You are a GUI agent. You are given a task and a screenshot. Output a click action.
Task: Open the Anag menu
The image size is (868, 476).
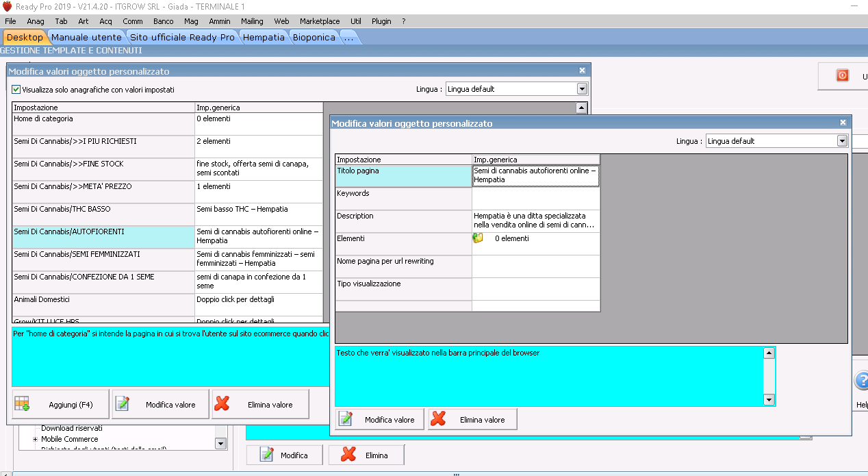[x=36, y=21]
